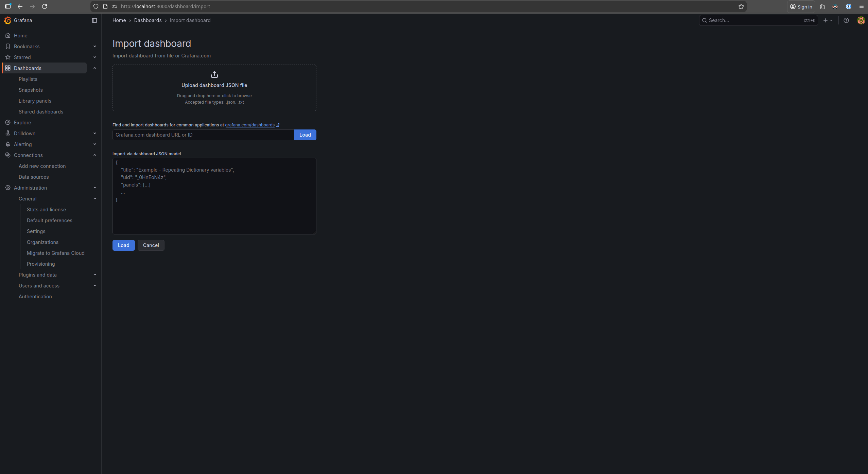The height and width of the screenshot is (474, 868).
Task: Open the Snapshots menu item
Action: pos(31,90)
